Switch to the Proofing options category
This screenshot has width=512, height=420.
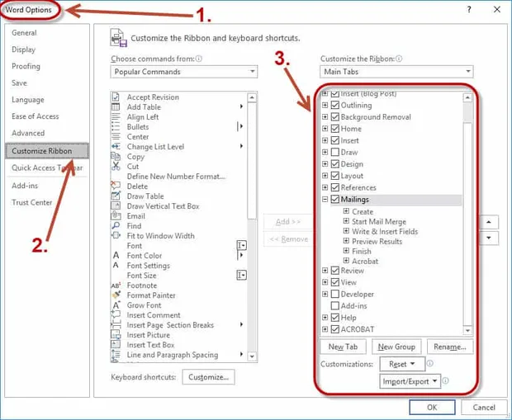[26, 66]
